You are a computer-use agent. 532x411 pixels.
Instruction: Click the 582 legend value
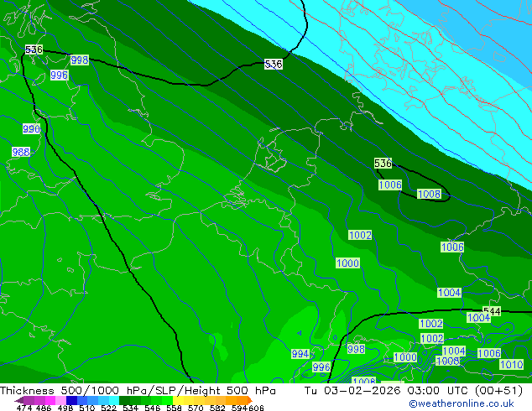tap(217, 408)
